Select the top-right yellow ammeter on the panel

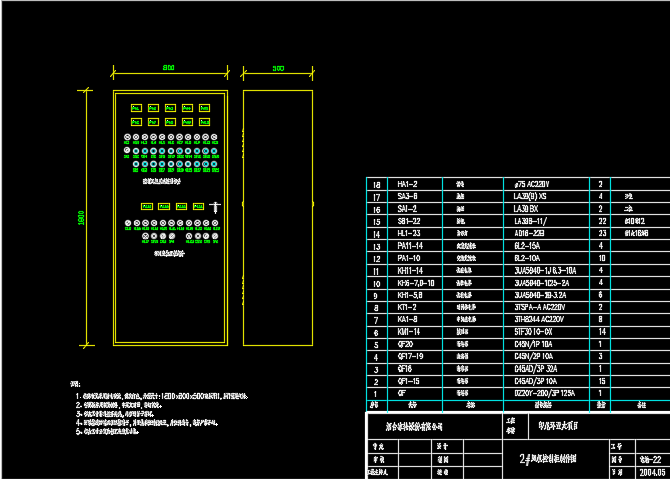[203, 107]
